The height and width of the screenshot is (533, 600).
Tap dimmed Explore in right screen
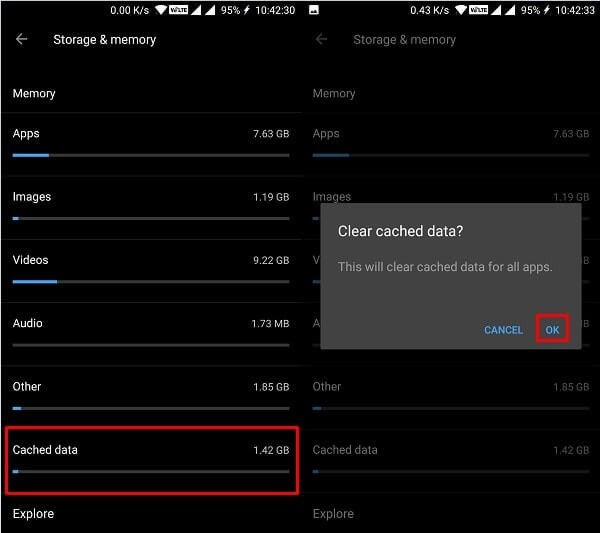333,513
